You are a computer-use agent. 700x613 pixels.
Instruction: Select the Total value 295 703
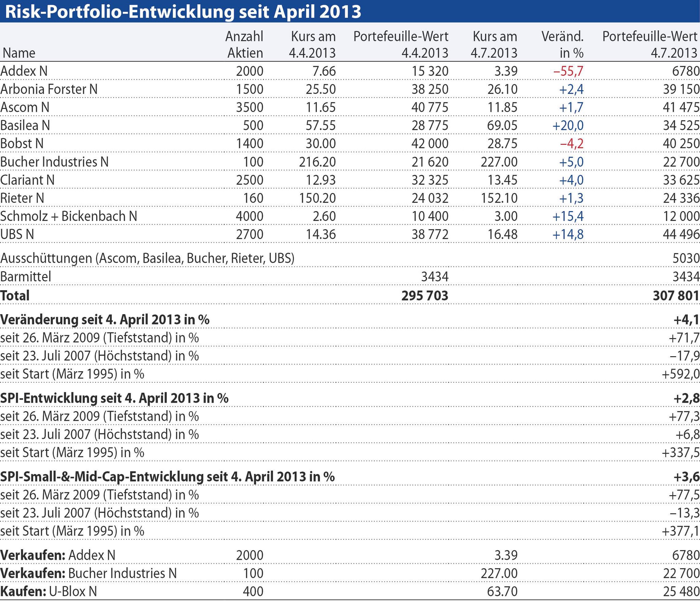point(425,295)
